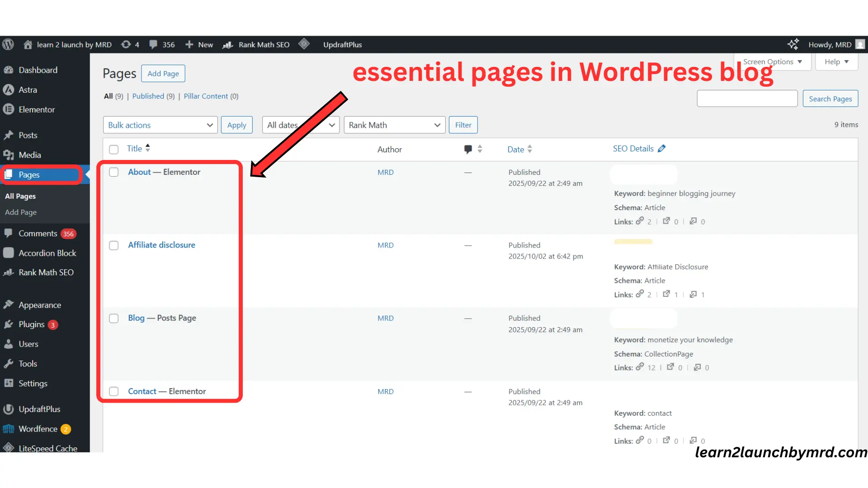Sort pages by Date column

pyautogui.click(x=519, y=149)
